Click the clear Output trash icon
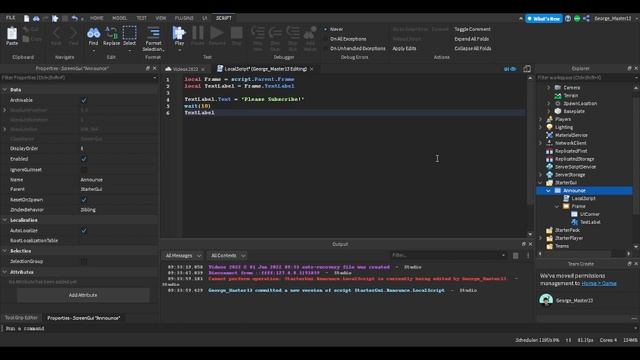640x360 pixels. point(516,256)
